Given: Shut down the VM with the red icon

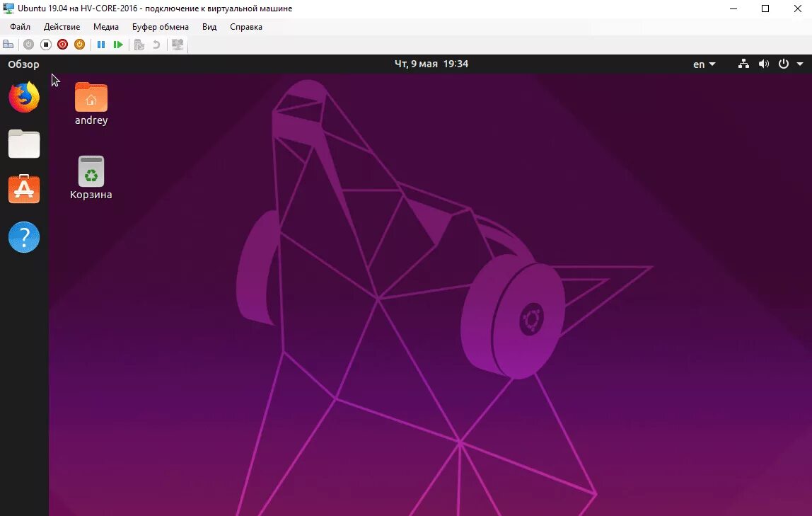Looking at the screenshot, I should click(x=63, y=45).
